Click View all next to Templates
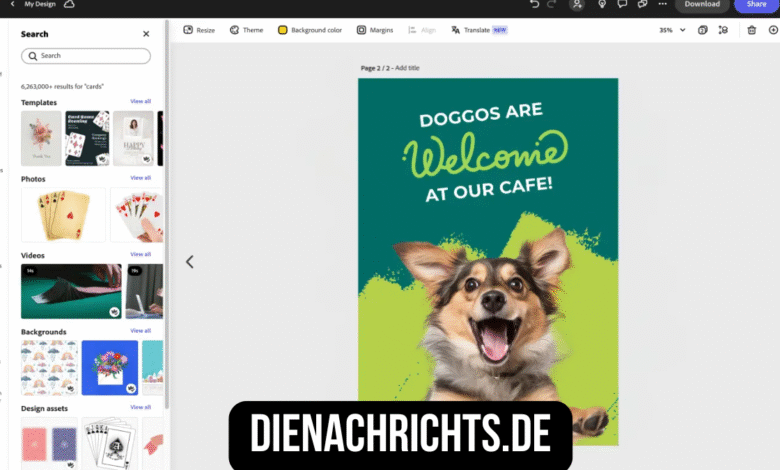Image resolution: width=780 pixels, height=470 pixels. (x=140, y=102)
